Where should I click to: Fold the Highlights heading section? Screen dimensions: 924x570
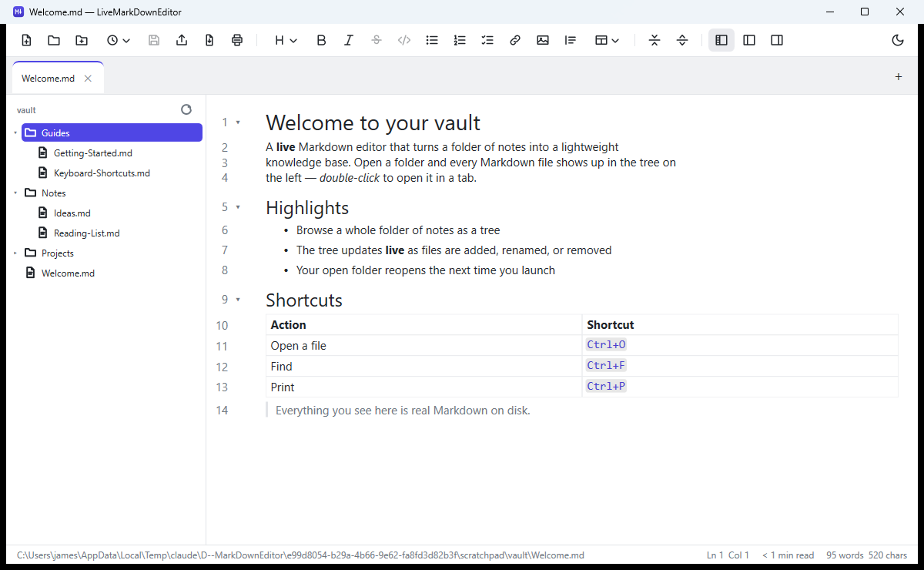coord(238,207)
